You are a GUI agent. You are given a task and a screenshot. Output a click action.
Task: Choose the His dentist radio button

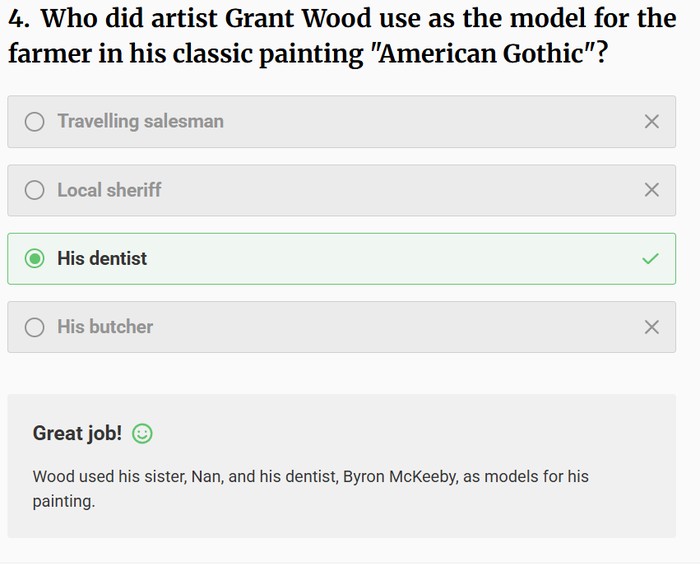[x=35, y=259]
